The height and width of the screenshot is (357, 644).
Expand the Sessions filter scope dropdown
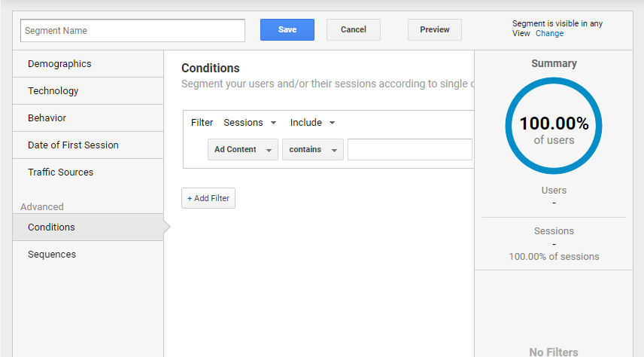point(251,123)
